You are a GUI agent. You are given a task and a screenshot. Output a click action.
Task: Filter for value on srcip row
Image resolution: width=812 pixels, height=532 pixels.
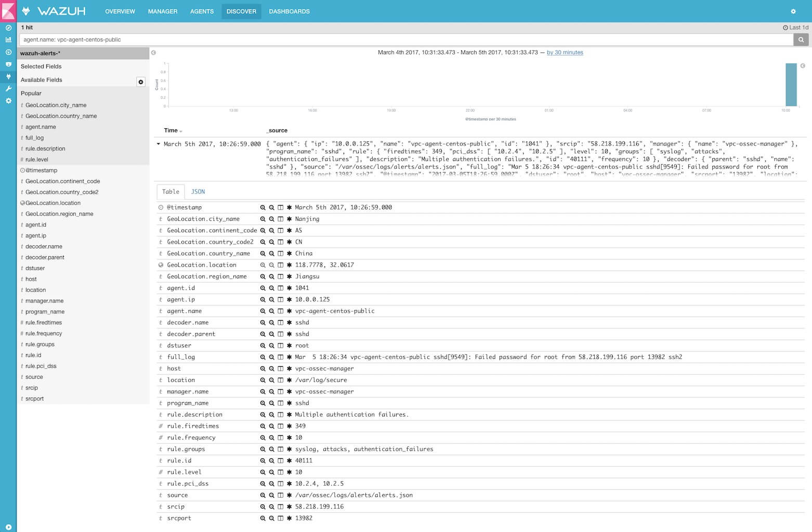(x=263, y=507)
